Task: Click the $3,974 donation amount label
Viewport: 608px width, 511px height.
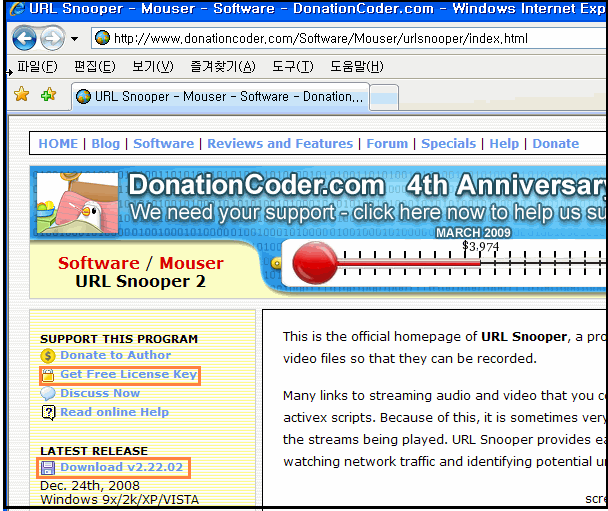Action: (x=480, y=246)
